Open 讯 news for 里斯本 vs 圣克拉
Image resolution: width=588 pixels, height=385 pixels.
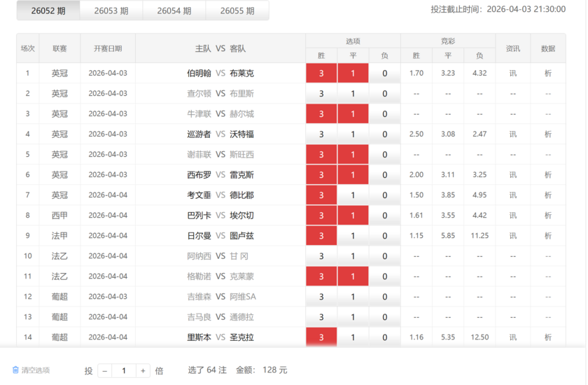512,337
